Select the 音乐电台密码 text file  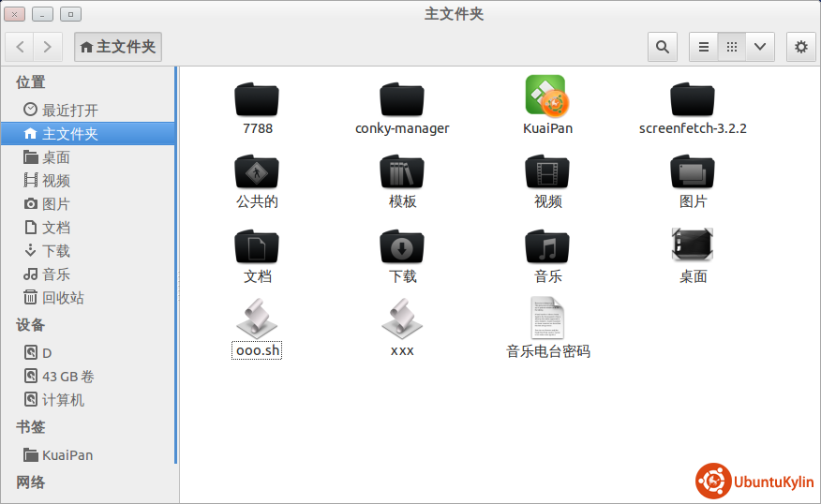click(x=547, y=319)
